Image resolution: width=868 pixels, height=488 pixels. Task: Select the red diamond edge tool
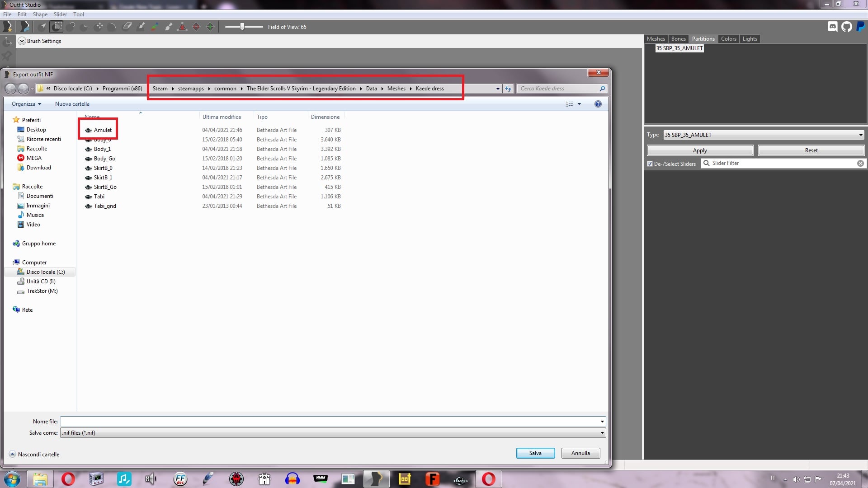click(x=196, y=27)
